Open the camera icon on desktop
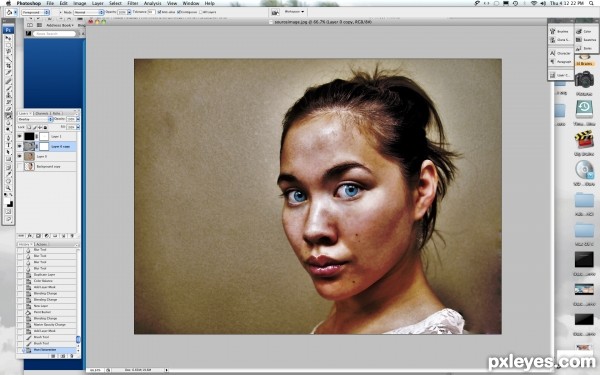This screenshot has width=600, height=375. click(x=584, y=79)
